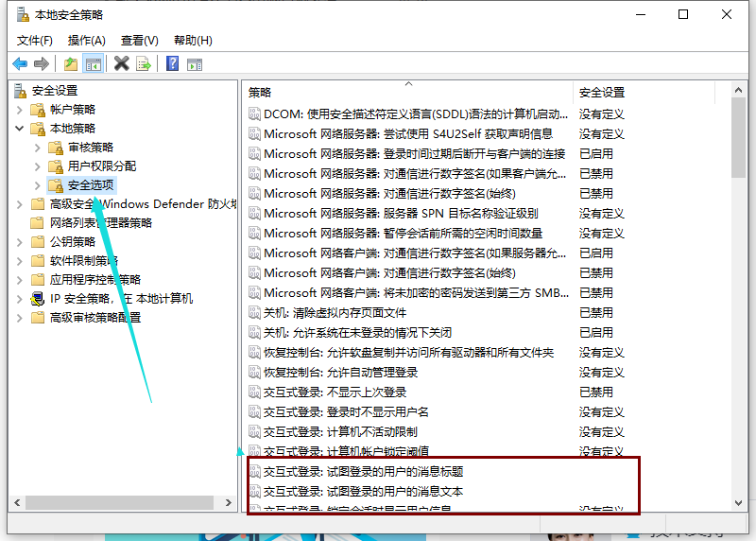Image resolution: width=756 pixels, height=541 pixels.
Task: Toggle the show/hide console tree icon
Action: 93,63
